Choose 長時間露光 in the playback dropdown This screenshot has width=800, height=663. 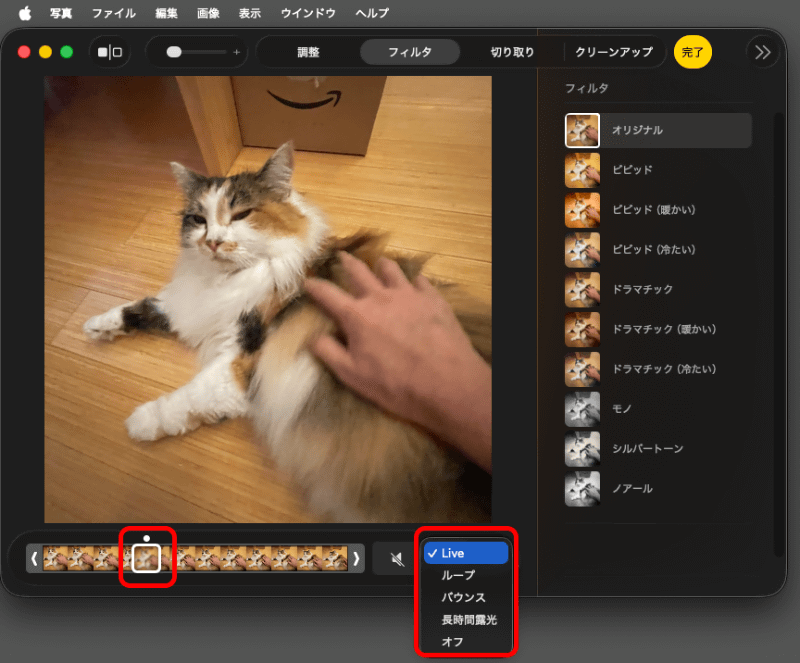[x=466, y=620]
